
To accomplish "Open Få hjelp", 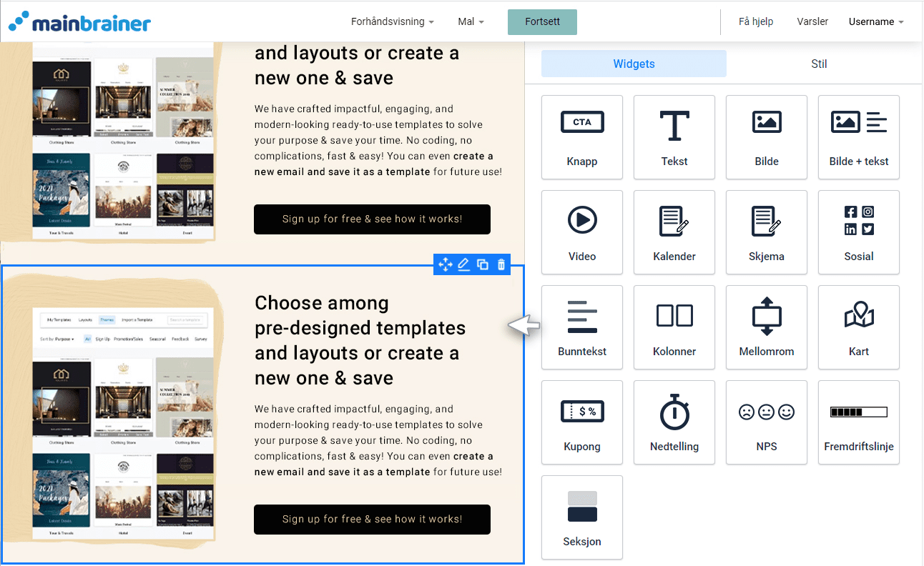I will tap(755, 21).
